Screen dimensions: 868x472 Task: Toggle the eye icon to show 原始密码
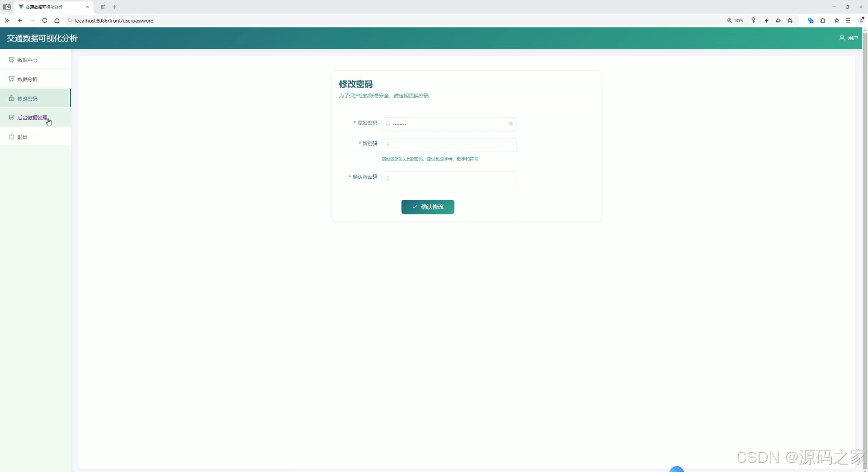(510, 124)
